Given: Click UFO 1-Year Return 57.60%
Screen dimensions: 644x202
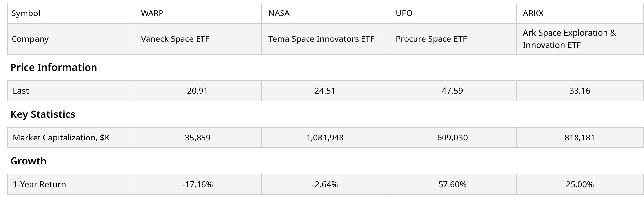Looking at the screenshot, I should (452, 184).
